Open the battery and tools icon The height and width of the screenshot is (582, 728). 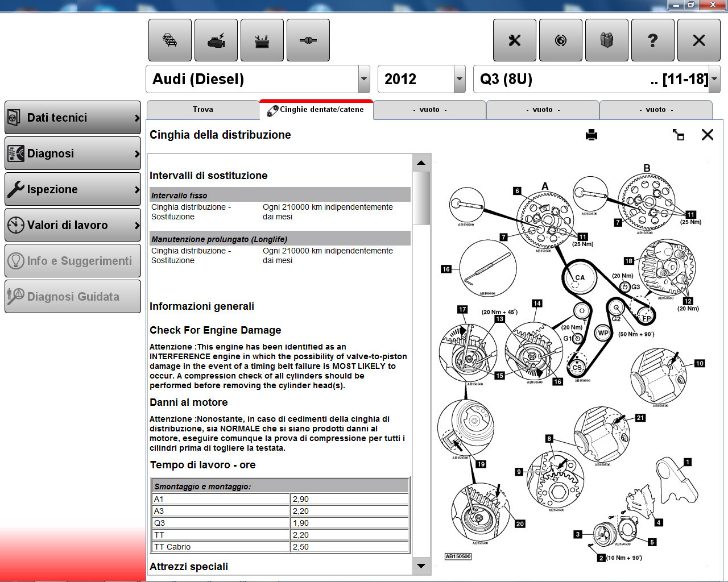(x=262, y=40)
